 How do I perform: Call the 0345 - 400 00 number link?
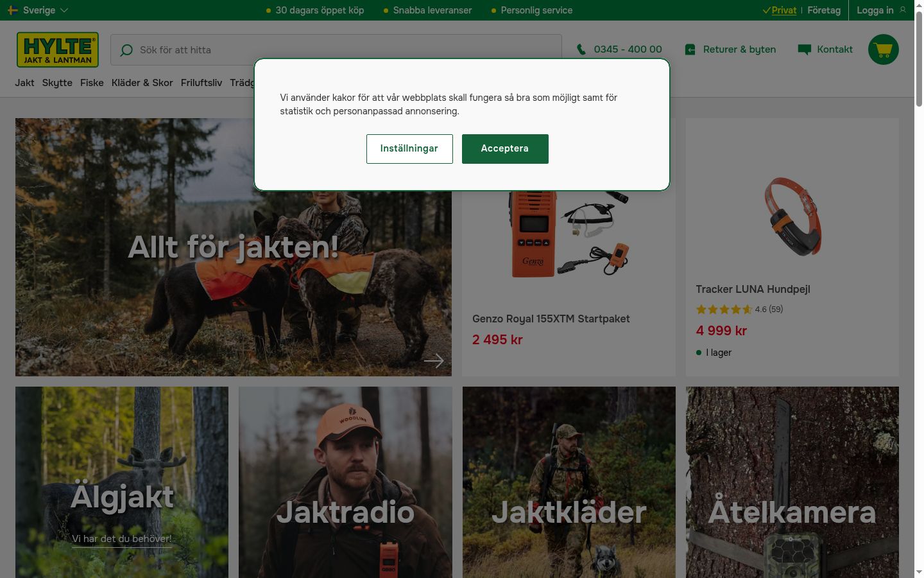click(628, 49)
